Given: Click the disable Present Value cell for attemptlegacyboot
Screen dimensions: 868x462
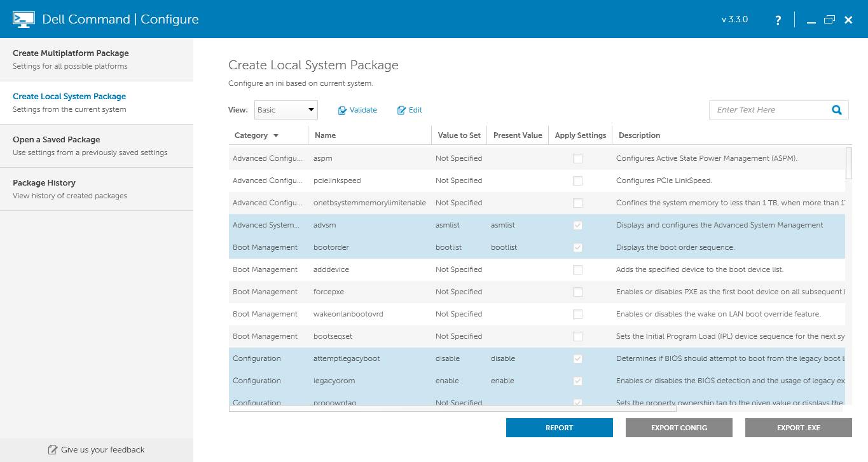Looking at the screenshot, I should point(503,358).
